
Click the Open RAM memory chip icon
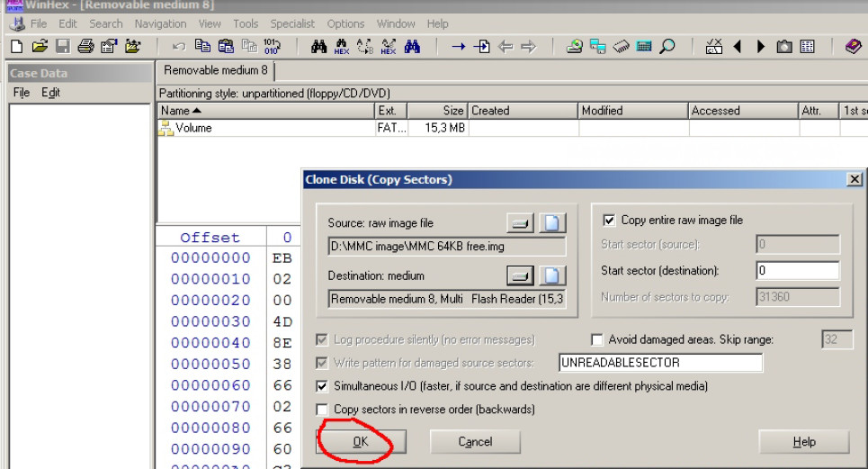[x=622, y=47]
